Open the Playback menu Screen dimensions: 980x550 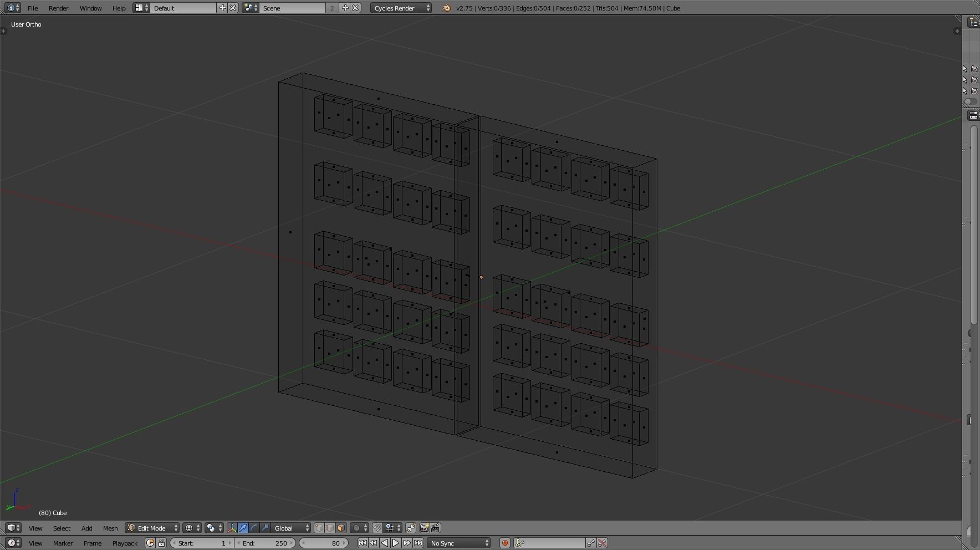(x=125, y=543)
